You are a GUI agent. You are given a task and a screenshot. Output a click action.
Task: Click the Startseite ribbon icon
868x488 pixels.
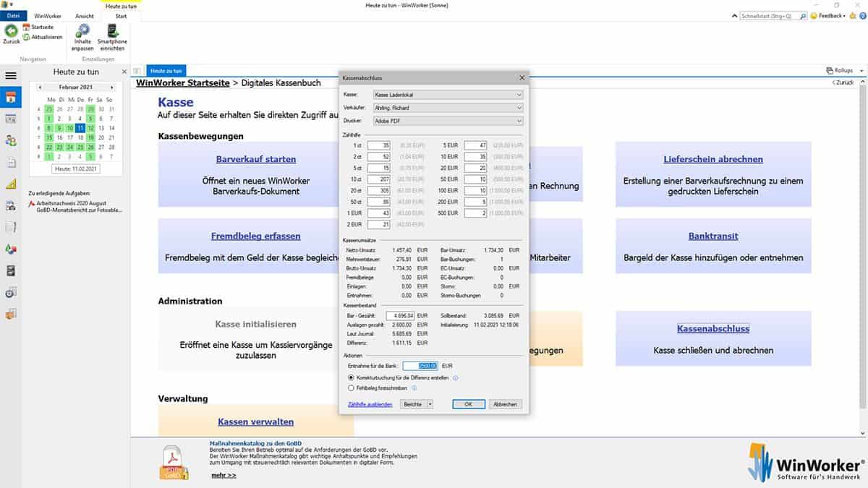click(x=26, y=27)
